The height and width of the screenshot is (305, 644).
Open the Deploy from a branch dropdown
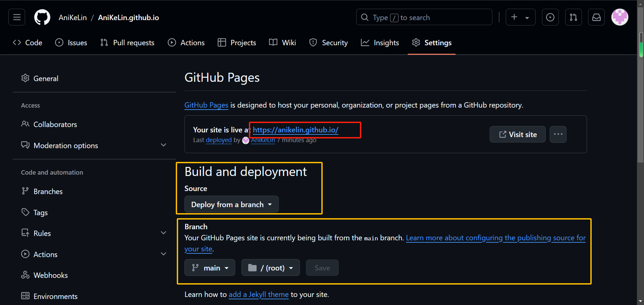click(x=231, y=204)
